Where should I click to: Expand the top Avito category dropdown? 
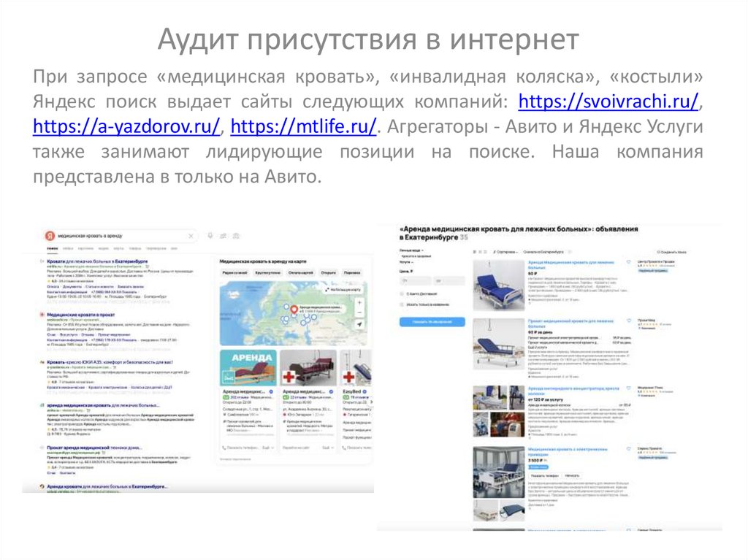[x=412, y=250]
